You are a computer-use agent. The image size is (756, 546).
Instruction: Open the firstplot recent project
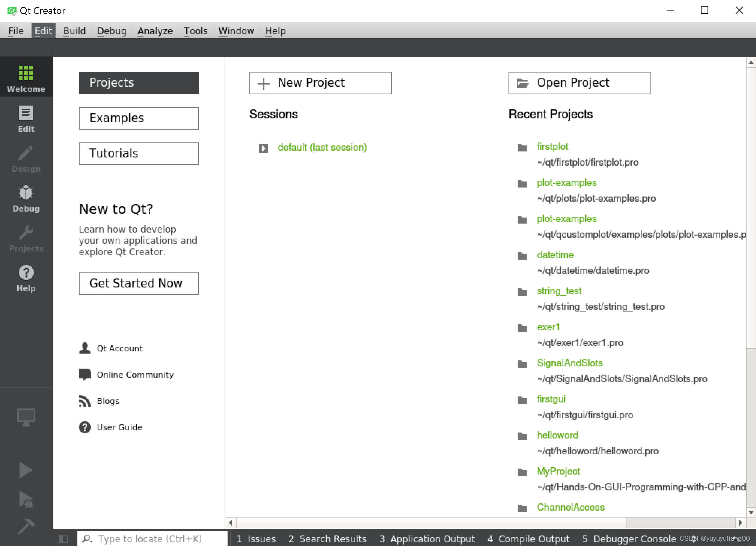click(552, 147)
